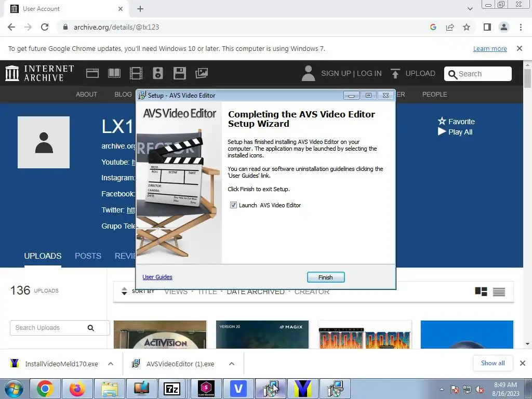Click the LX123 profile avatar picture

[x=44, y=142]
